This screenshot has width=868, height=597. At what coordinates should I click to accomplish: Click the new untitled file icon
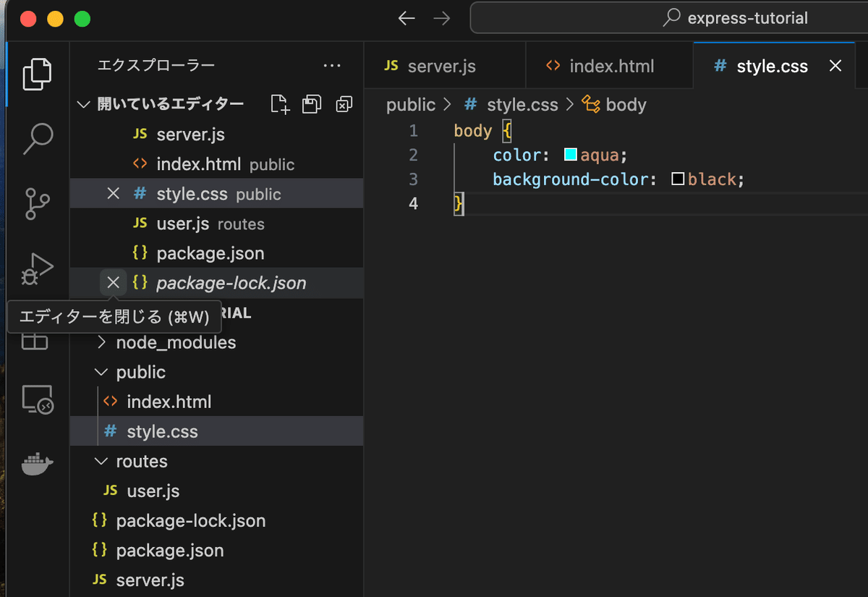280,104
